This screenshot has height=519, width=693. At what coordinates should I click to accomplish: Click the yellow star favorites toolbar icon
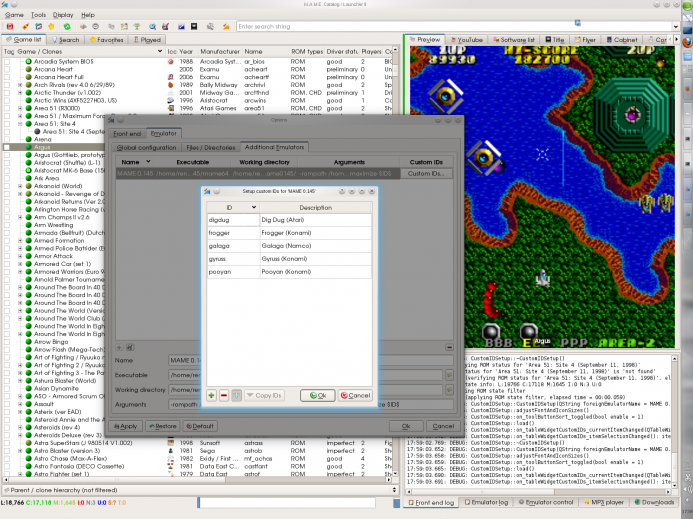pyautogui.click(x=51, y=27)
